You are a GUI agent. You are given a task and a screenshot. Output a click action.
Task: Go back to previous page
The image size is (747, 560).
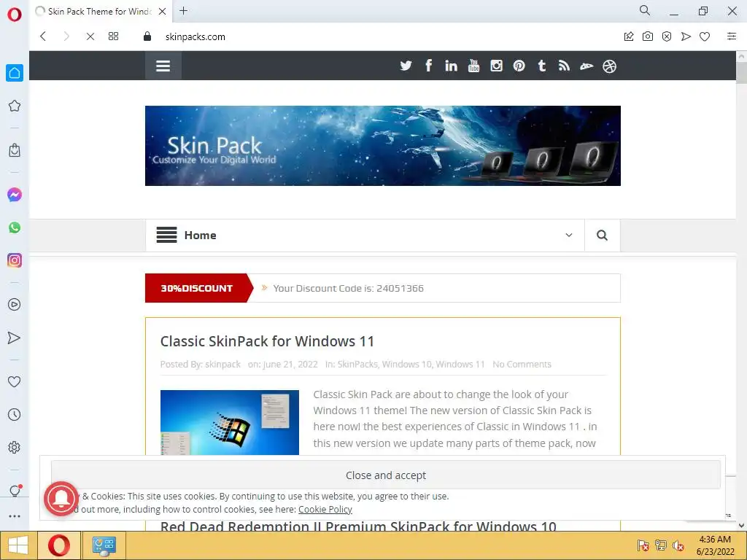click(43, 36)
